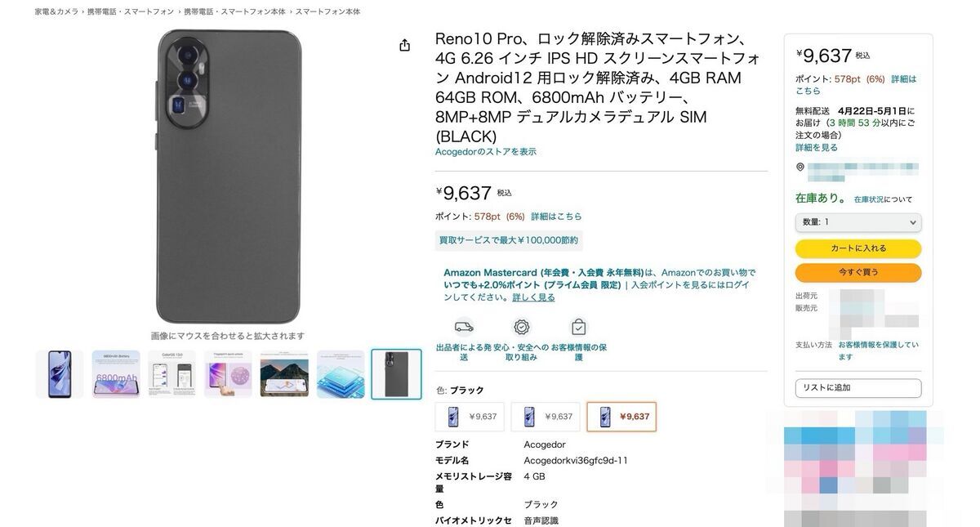
Task: Click the 今すぐ買う buy now button
Action: coord(858,272)
